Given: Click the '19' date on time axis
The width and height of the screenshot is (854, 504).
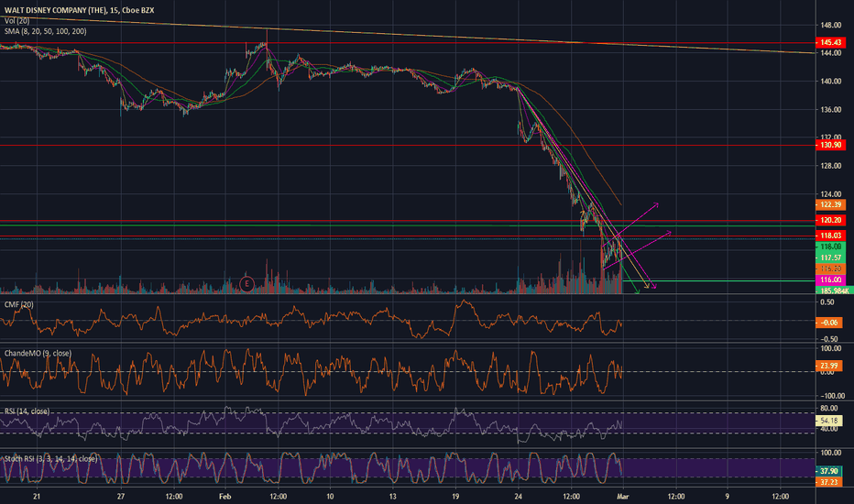Looking at the screenshot, I should [455, 497].
